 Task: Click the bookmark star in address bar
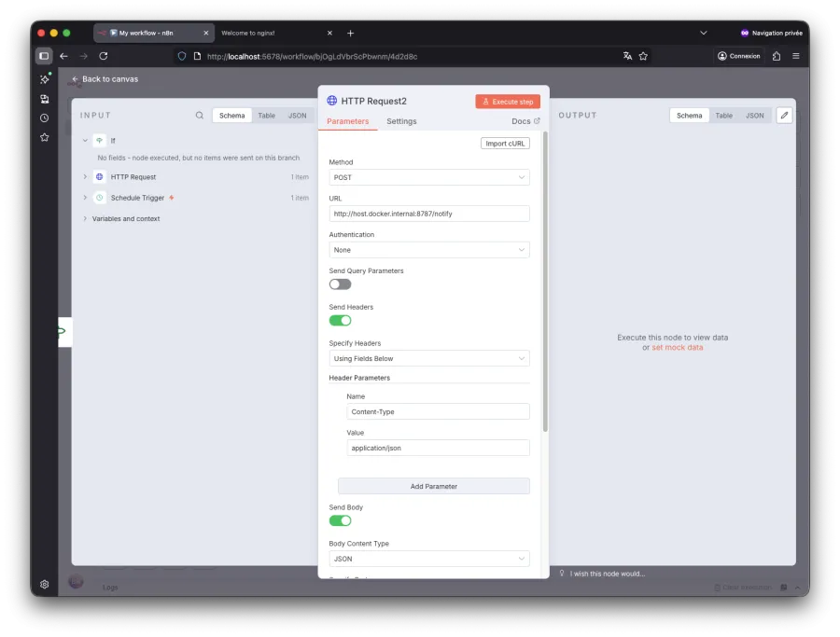(x=643, y=56)
